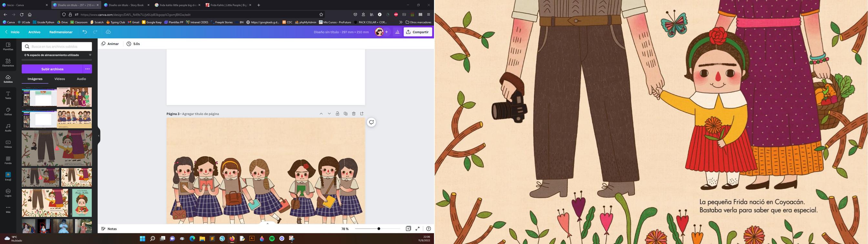Open the grid view page counter
The image size is (868, 244).
[x=408, y=229]
